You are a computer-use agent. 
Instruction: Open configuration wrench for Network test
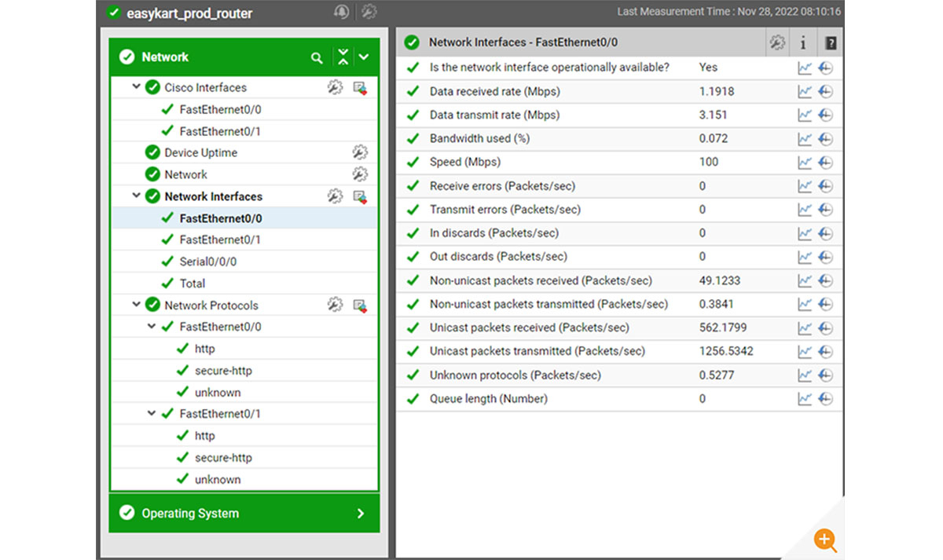click(x=360, y=174)
